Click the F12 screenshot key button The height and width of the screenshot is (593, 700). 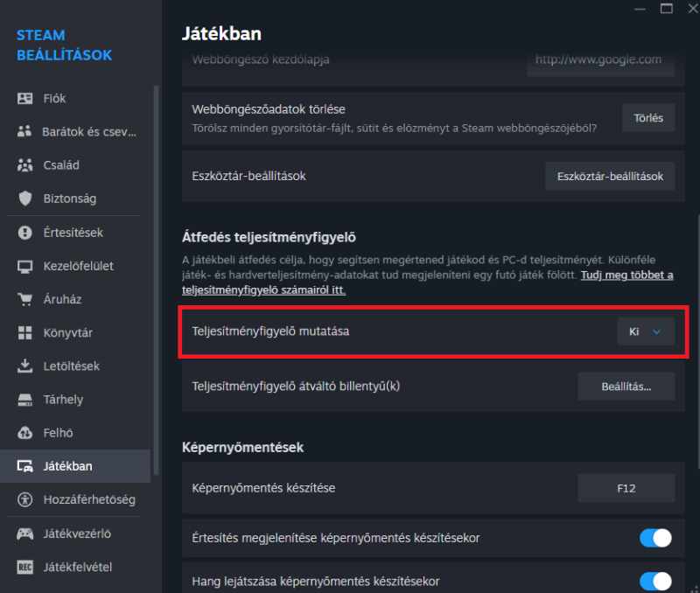tap(626, 488)
